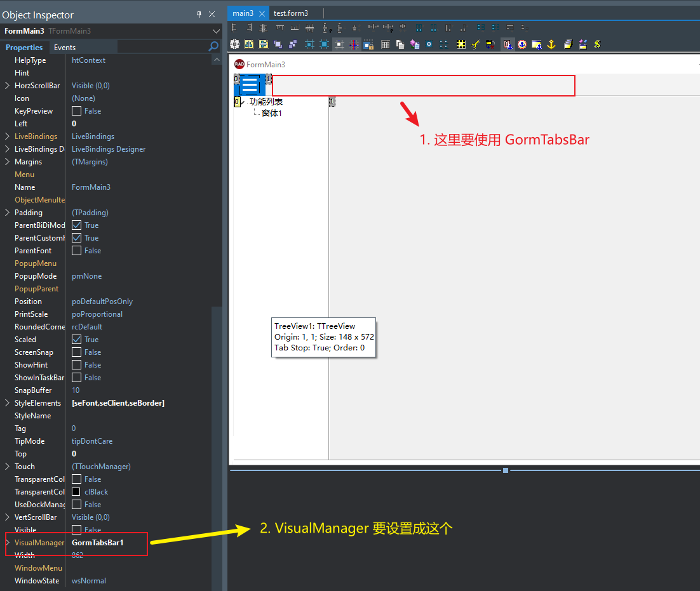700x591 pixels.
Task: Uncheck the Scaled property checkbox
Action: pos(77,340)
